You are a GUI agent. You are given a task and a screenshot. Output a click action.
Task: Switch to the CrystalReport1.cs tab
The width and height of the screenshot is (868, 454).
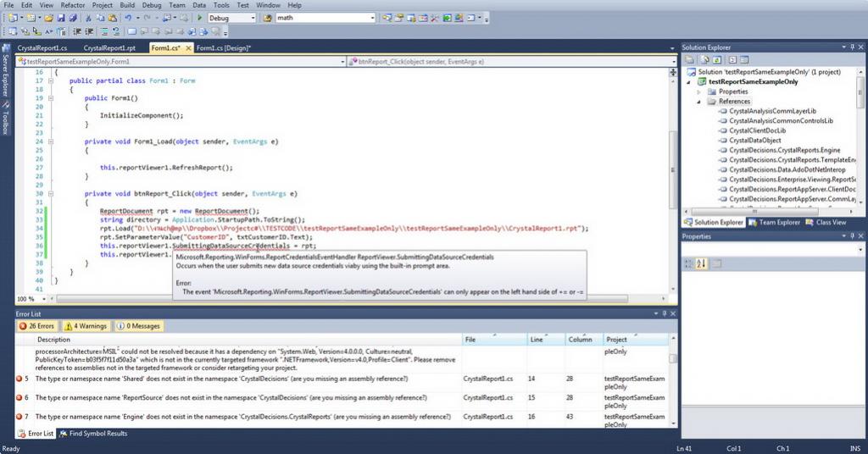[x=42, y=48]
